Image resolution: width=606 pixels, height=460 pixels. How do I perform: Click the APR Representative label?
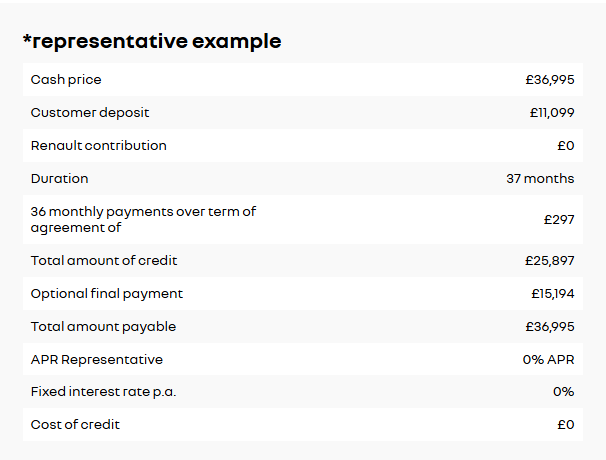(97, 360)
